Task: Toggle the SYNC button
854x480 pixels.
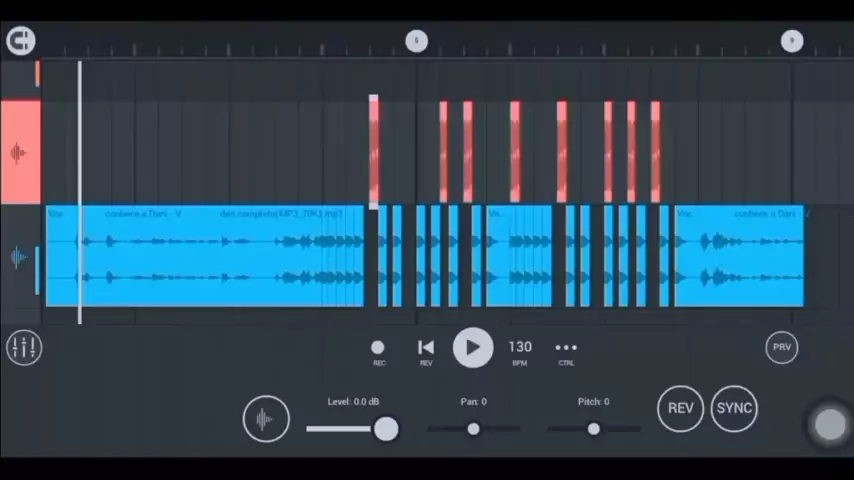Action: coord(733,408)
